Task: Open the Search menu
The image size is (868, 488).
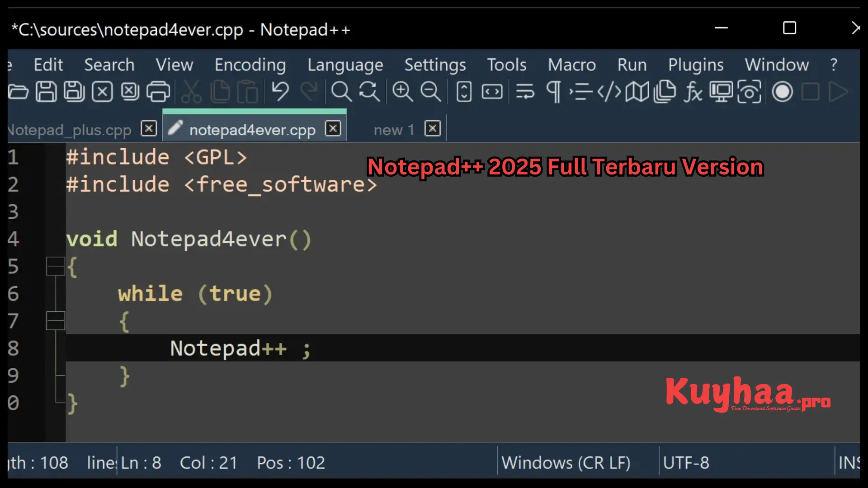Action: [109, 65]
